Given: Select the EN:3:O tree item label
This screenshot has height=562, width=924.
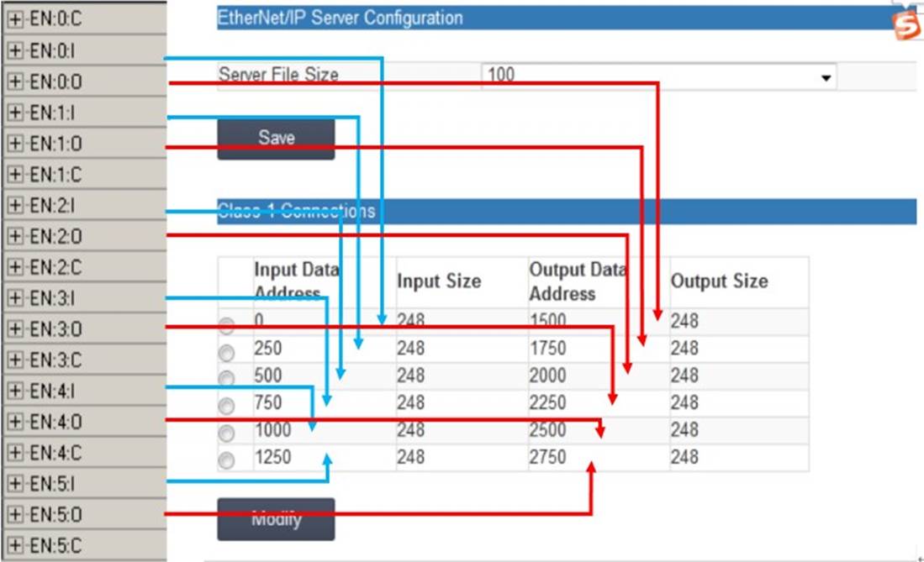Looking at the screenshot, I should tap(56, 329).
